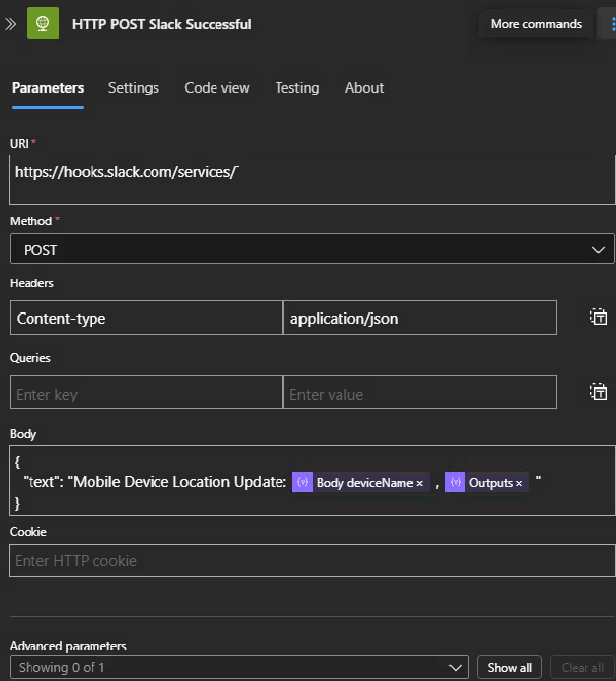Remove the Outputs token from Body

pyautogui.click(x=519, y=483)
